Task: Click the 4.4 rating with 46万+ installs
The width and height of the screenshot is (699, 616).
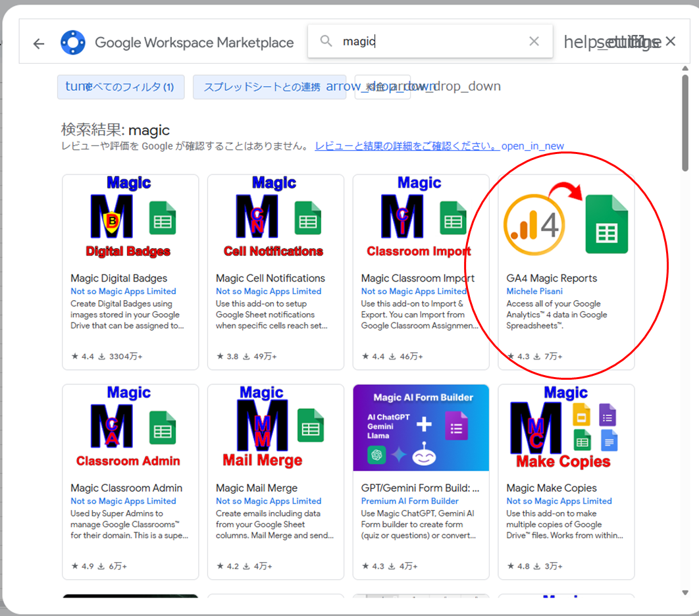Action: [392, 357]
